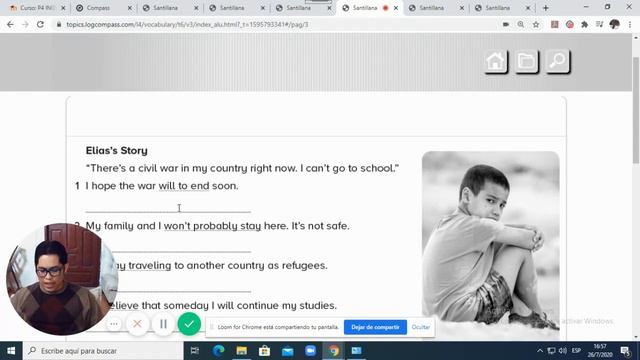Reload the current page
The image size is (640, 360).
pos(40,24)
